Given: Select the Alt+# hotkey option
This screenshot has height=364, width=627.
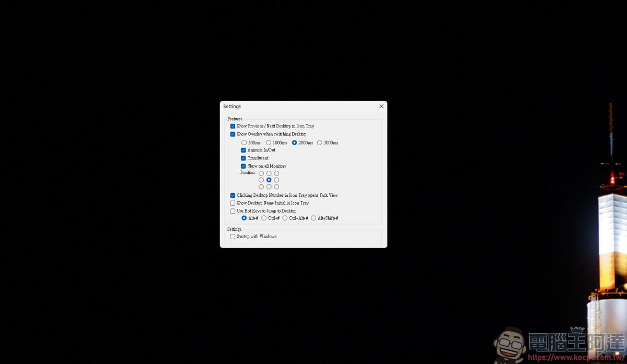Looking at the screenshot, I should coord(244,218).
